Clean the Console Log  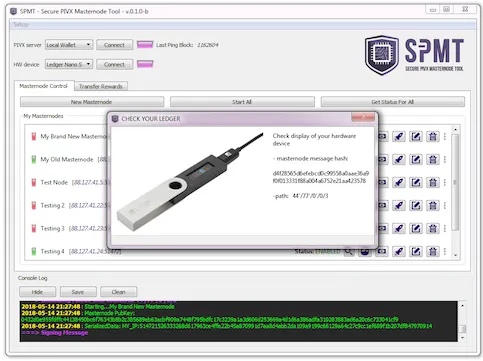tap(119, 292)
